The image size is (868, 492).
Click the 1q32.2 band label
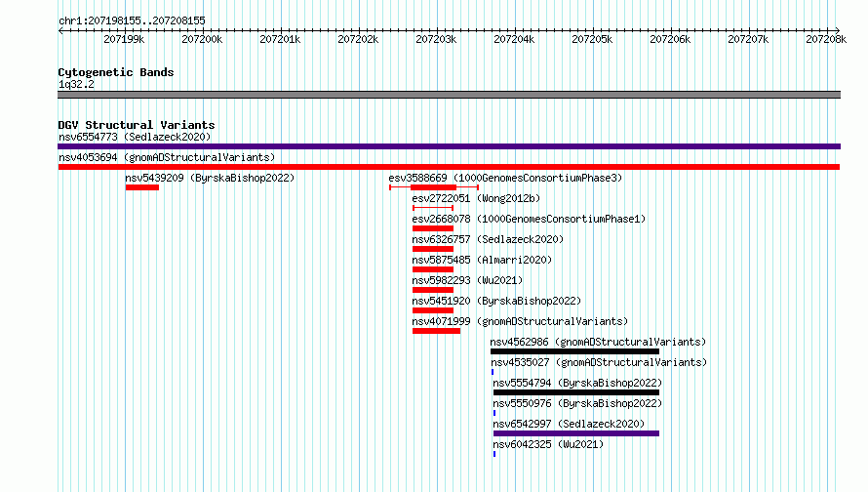click(x=76, y=84)
